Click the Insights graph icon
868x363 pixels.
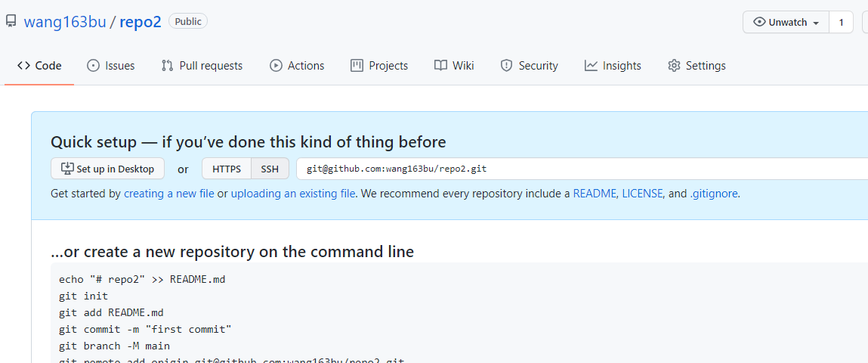coord(591,66)
